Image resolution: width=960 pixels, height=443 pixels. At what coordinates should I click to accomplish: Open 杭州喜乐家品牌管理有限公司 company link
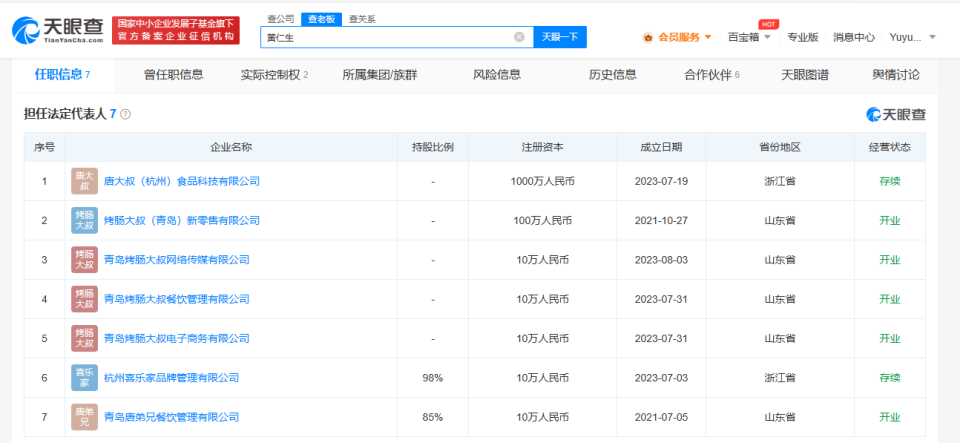[x=171, y=378]
